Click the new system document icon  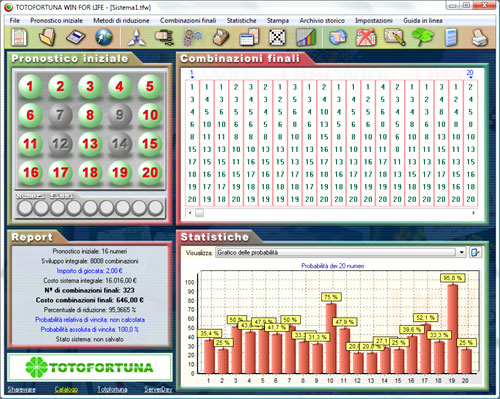coord(19,37)
